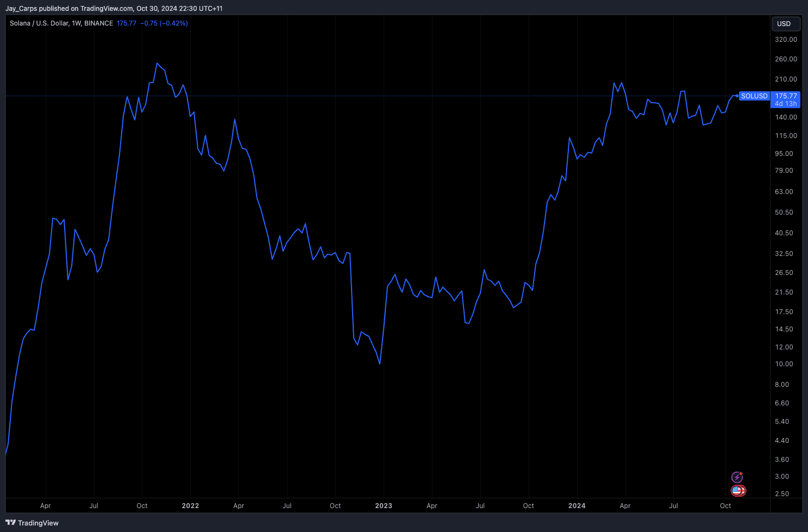Click the 175.77 label on price axis
This screenshot has width=808, height=532.
pos(786,96)
